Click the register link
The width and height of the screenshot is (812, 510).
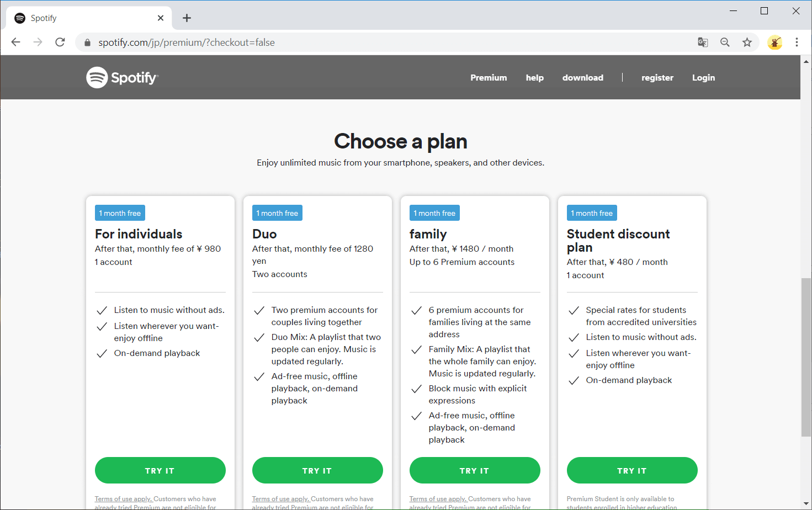pos(657,78)
